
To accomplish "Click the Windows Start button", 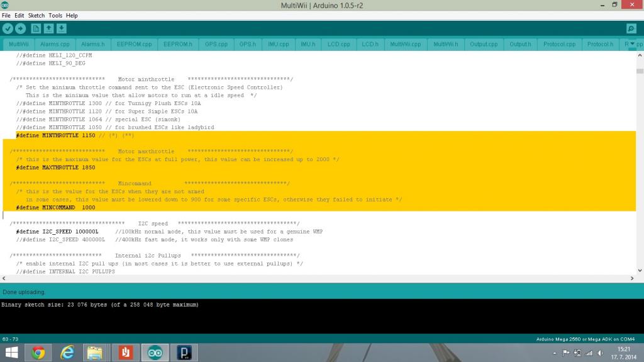I will [11, 353].
